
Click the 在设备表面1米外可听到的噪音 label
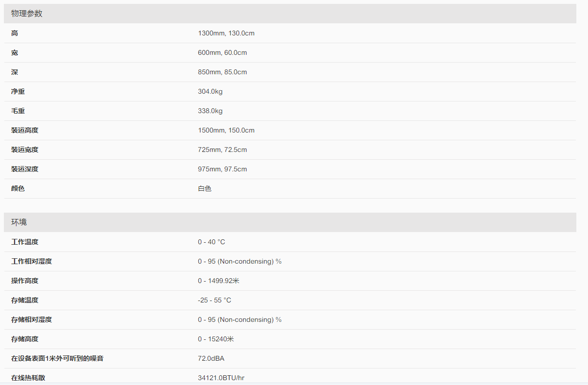pyautogui.click(x=57, y=359)
